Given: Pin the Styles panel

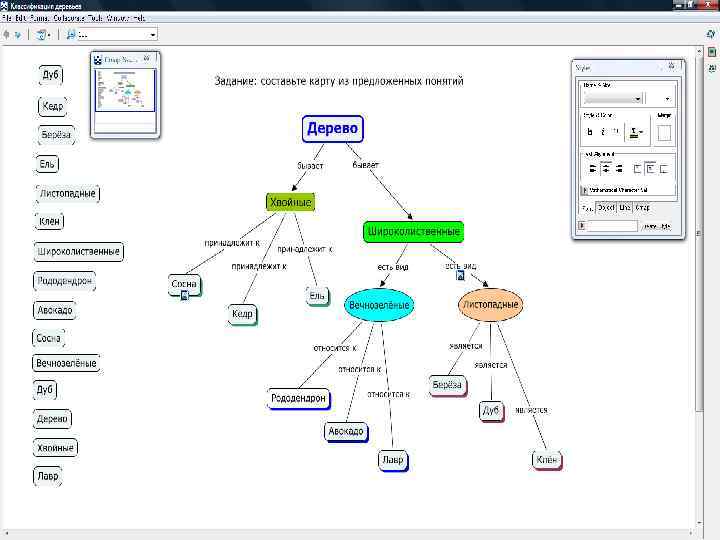Looking at the screenshot, I should (x=671, y=67).
